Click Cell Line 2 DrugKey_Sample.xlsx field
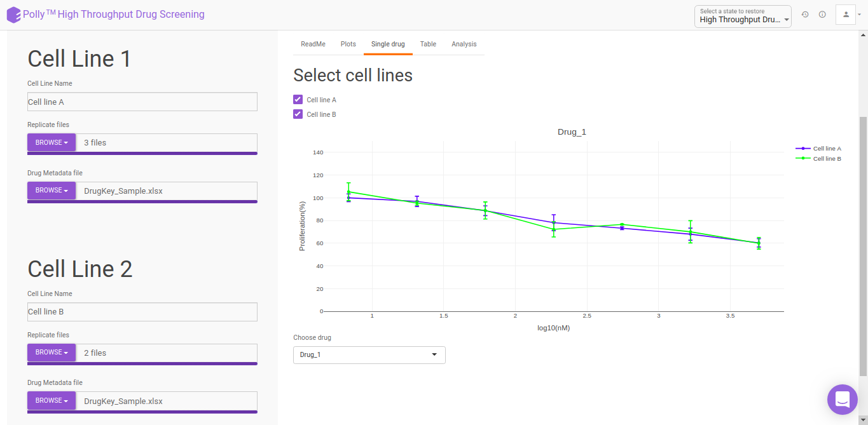Screen dimensions: 868x425 (x=167, y=401)
